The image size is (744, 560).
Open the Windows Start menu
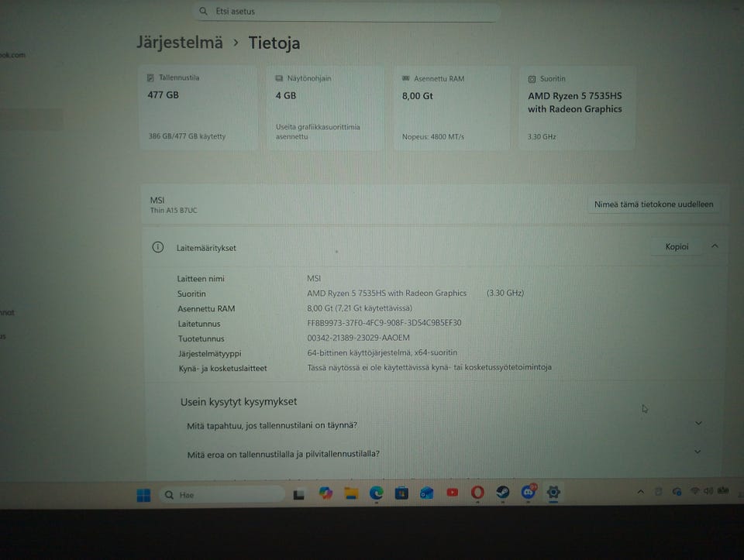click(x=143, y=495)
